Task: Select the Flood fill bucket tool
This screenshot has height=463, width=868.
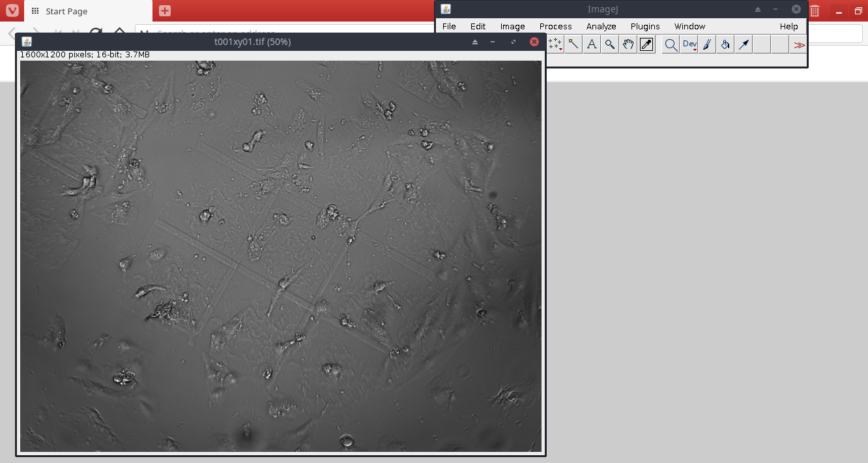Action: [x=725, y=44]
